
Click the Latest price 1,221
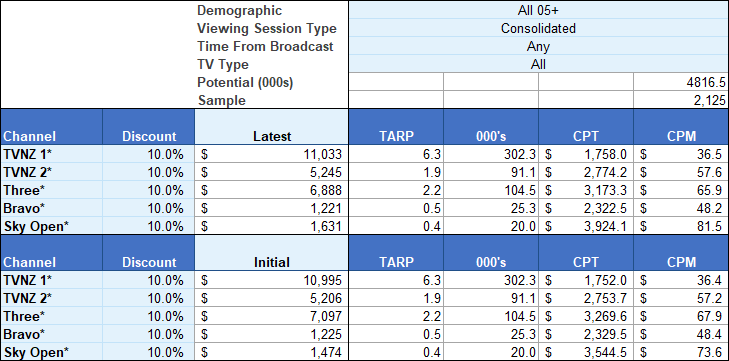tap(272, 208)
